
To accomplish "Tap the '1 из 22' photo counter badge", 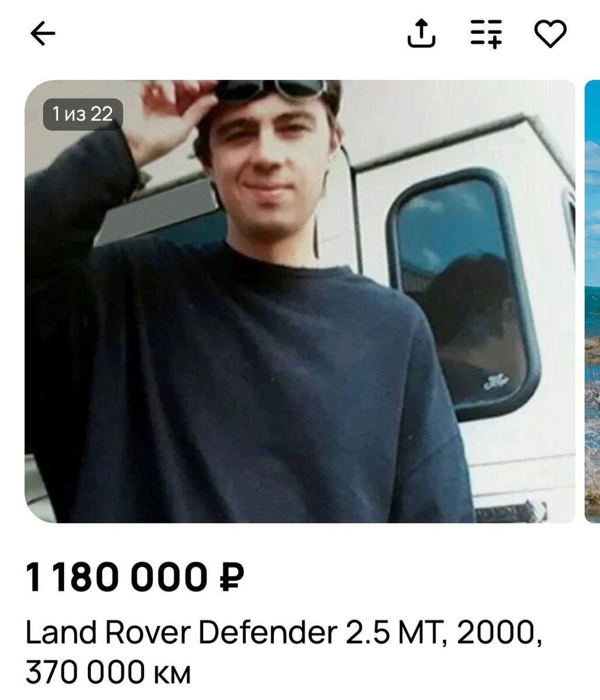I will (83, 114).
